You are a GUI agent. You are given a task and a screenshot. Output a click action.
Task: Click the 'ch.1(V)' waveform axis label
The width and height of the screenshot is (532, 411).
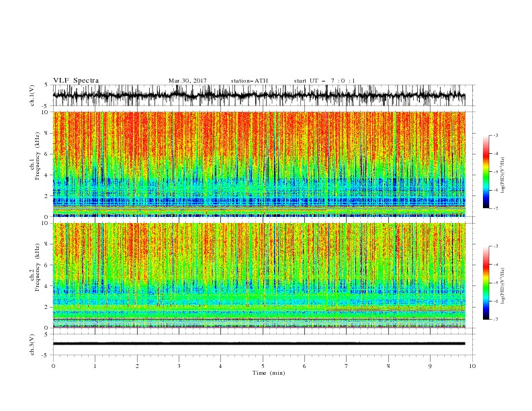click(32, 95)
